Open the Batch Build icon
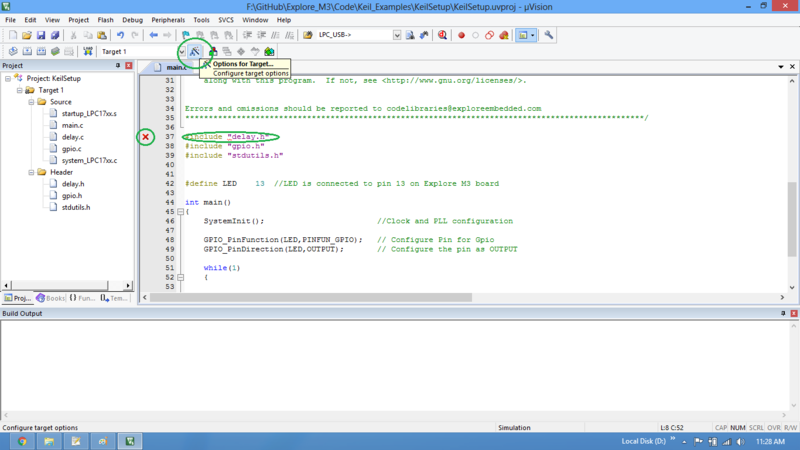 [x=55, y=52]
